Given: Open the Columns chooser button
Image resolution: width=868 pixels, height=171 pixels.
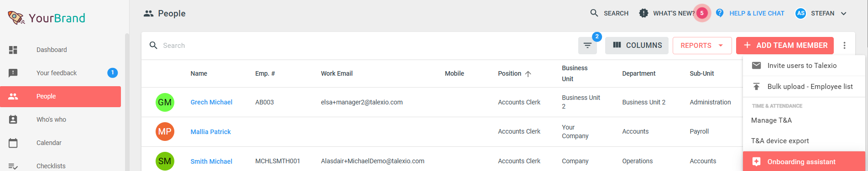Looking at the screenshot, I should point(637,46).
